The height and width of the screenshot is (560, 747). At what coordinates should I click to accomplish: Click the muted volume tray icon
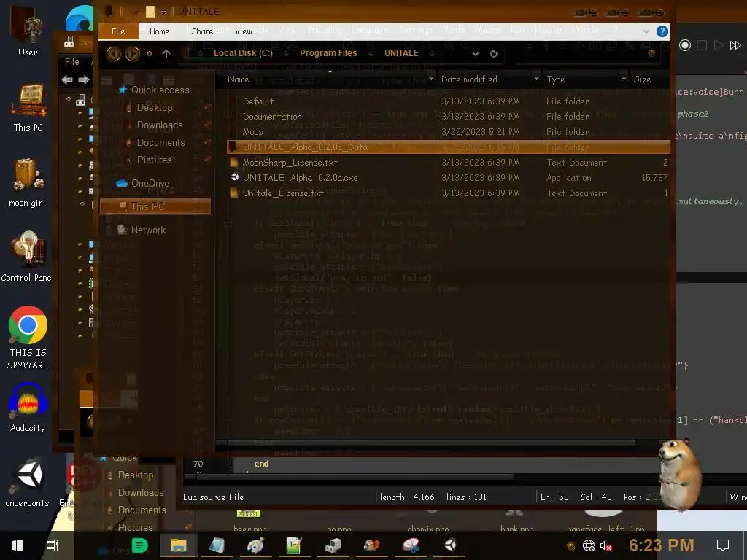click(x=605, y=545)
